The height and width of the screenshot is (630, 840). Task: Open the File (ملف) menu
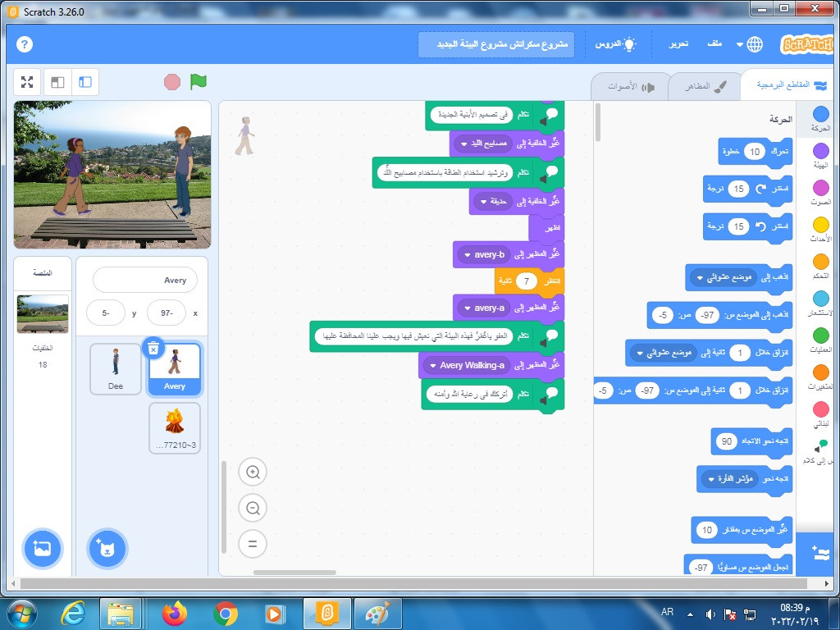(714, 44)
